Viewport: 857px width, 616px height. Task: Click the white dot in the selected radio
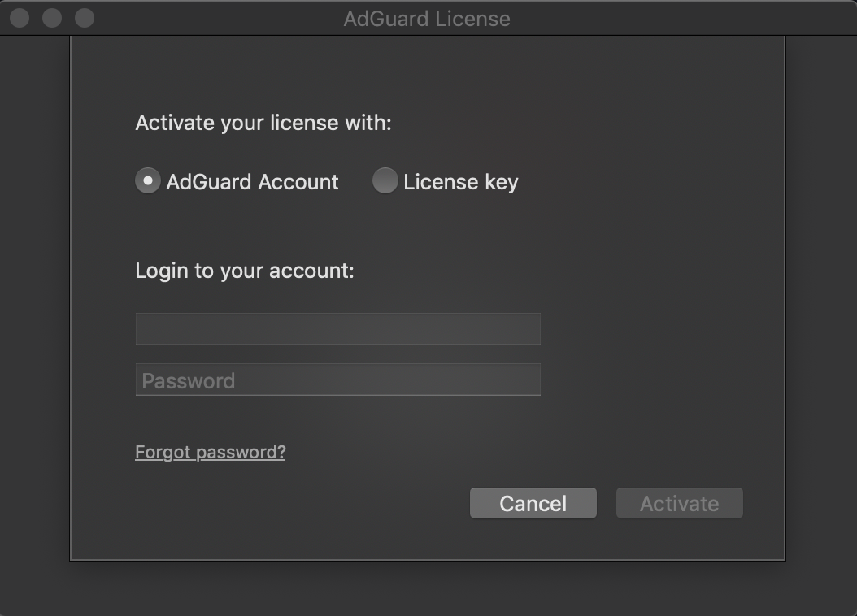point(147,181)
